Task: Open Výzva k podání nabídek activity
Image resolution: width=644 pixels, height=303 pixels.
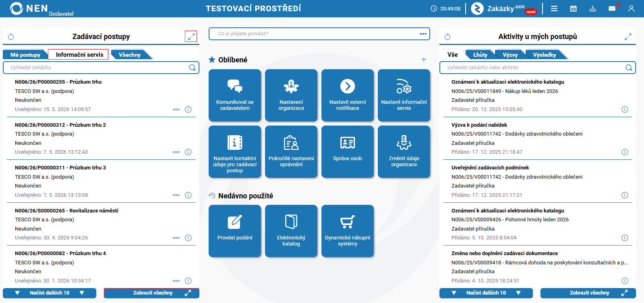Action: click(479, 125)
